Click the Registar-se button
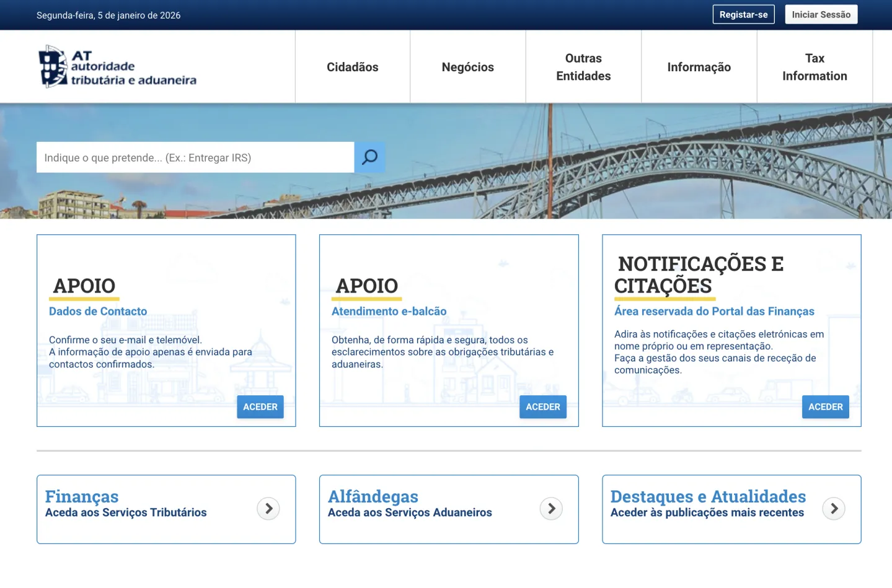892x588 pixels. pos(743,14)
